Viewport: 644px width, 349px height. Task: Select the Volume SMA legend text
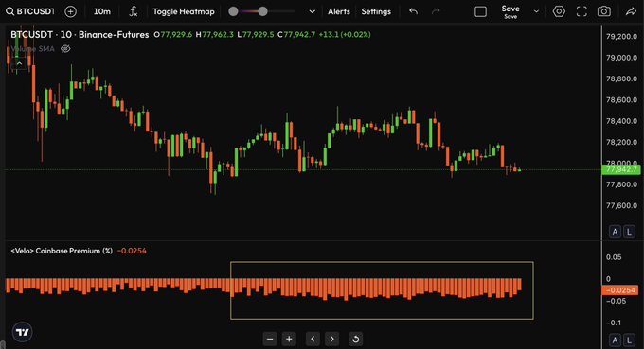click(33, 49)
